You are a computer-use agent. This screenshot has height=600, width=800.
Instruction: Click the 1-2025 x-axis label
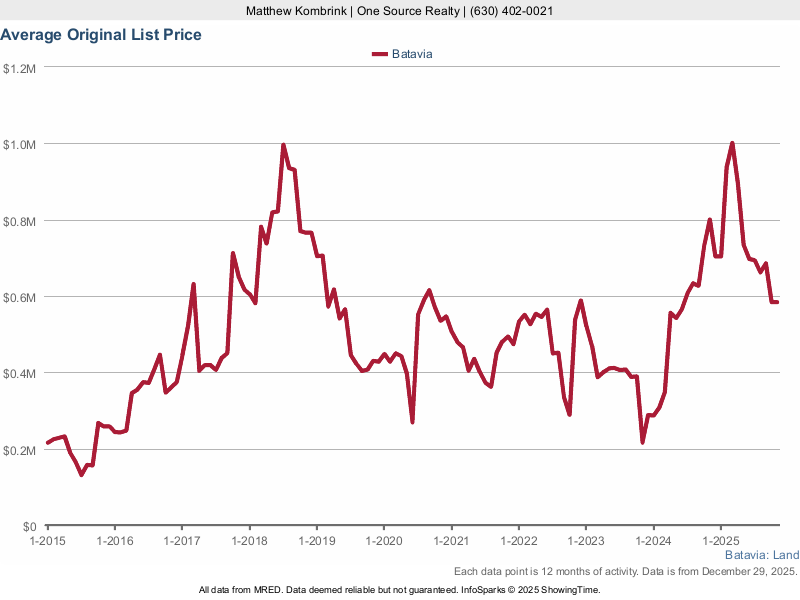tap(720, 541)
